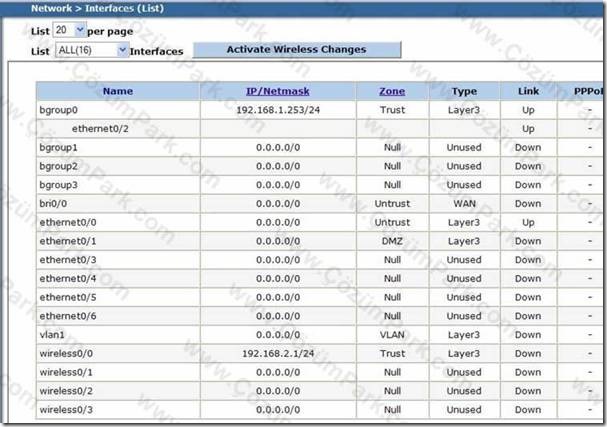Image resolution: width=607 pixels, height=427 pixels.
Task: Select the ethernet0/5 interface name
Action: coord(68,297)
